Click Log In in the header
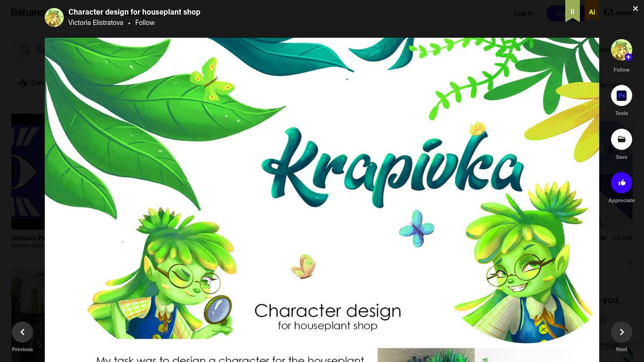Screen dimensions: 644x362 click(523, 13)
